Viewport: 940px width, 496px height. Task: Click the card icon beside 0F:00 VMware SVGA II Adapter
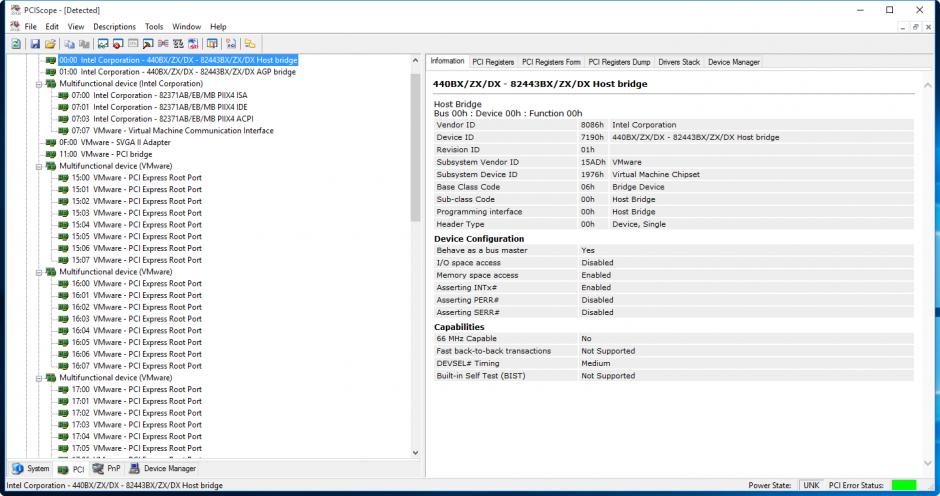coord(51,143)
